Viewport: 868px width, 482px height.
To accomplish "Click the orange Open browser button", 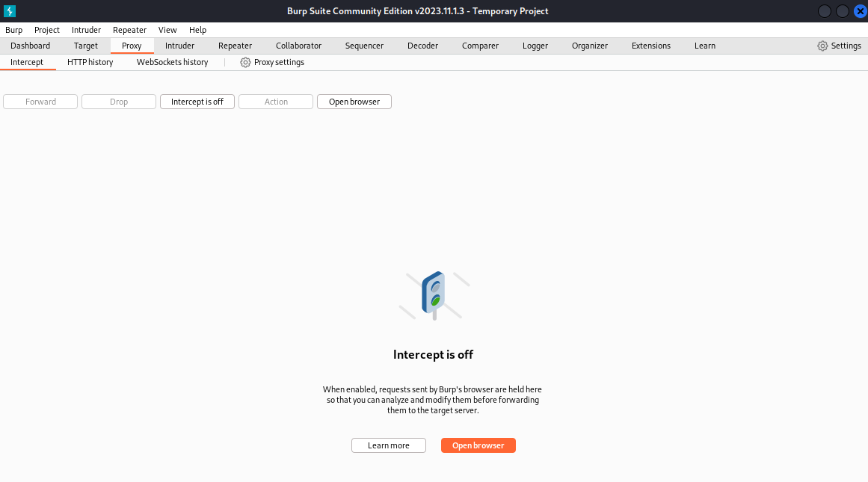I will (478, 445).
